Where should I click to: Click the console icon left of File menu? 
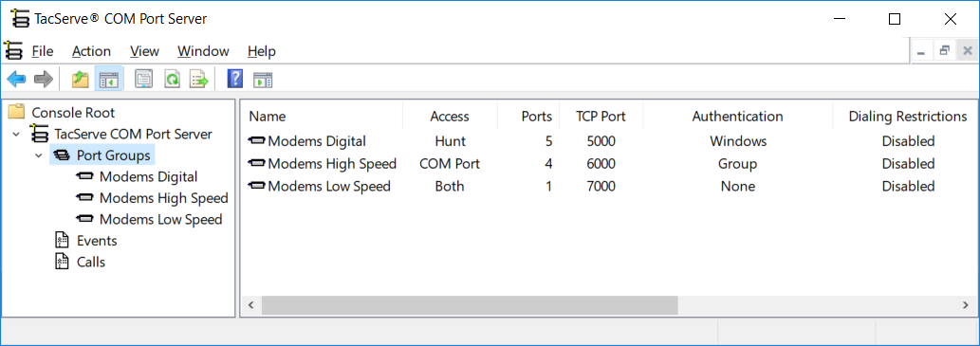[x=13, y=50]
